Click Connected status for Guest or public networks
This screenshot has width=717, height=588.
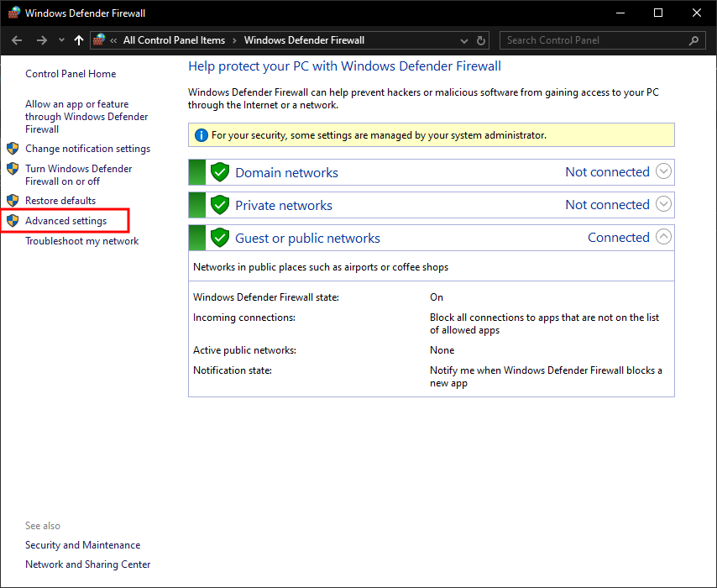pyautogui.click(x=618, y=237)
